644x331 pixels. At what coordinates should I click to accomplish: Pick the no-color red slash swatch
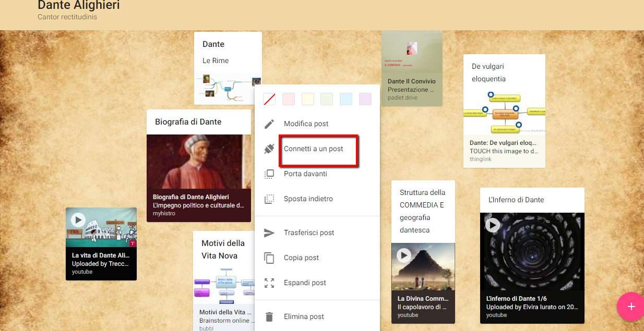[x=269, y=99]
